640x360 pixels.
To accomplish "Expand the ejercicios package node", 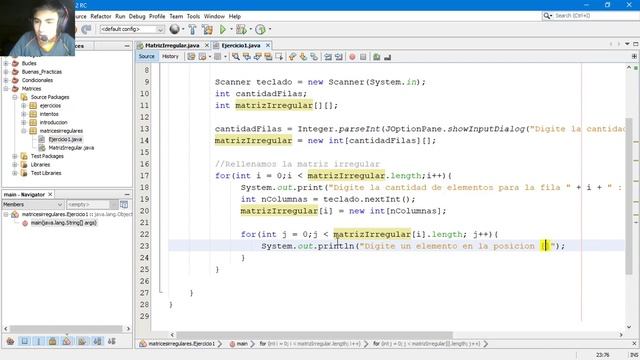I will coord(24,105).
